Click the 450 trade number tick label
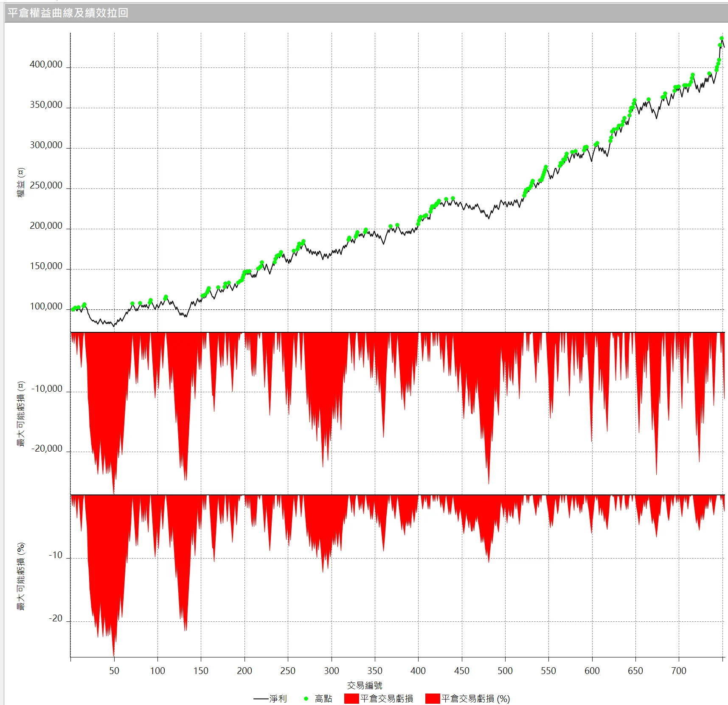The image size is (728, 705). coord(462,671)
